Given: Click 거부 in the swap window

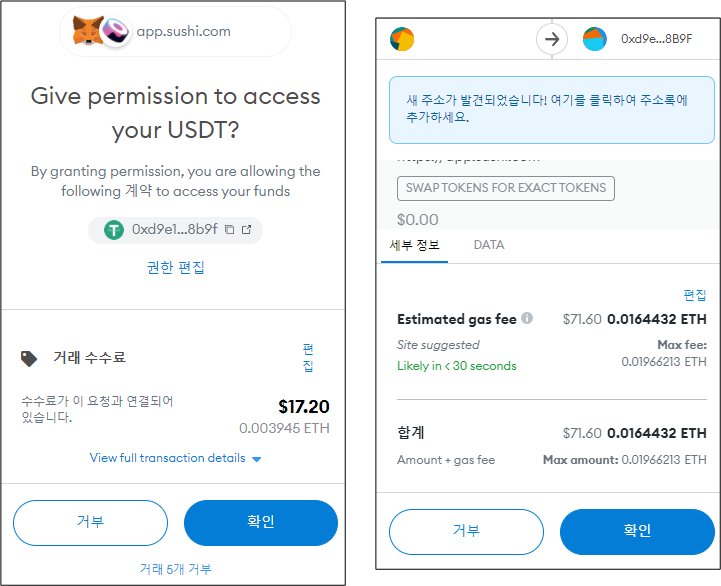Looking at the screenshot, I should [466, 532].
